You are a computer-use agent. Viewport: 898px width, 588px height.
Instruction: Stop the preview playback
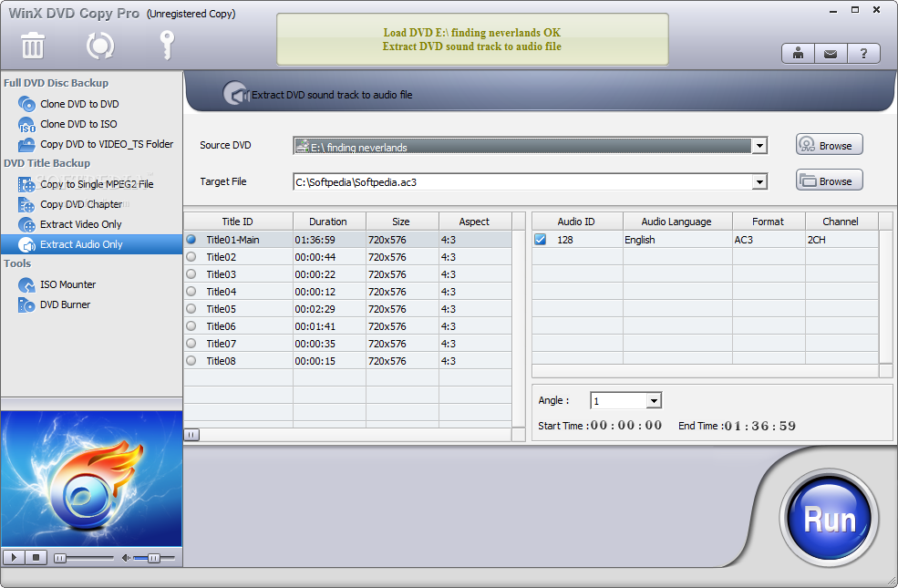coord(36,557)
